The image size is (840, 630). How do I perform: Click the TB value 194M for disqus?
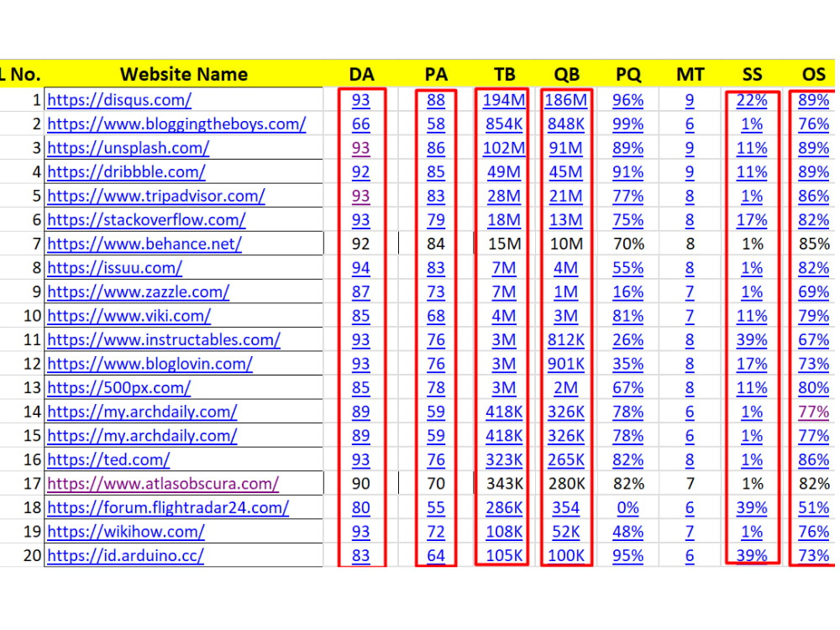[x=504, y=100]
